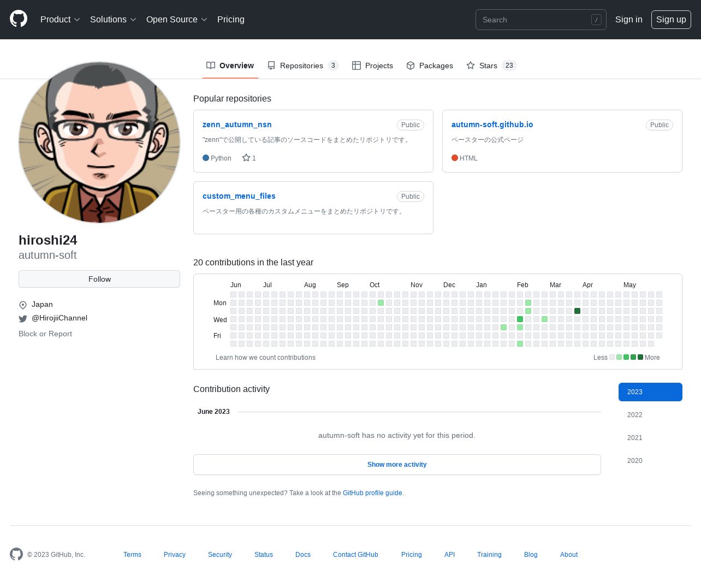
Task: Open the Repositories tab
Action: (302, 66)
